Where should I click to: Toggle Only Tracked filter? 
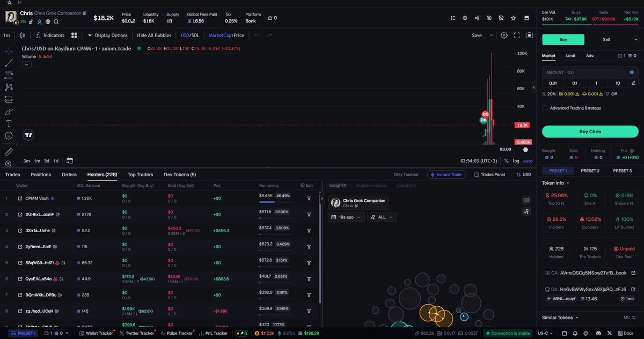tap(406, 175)
